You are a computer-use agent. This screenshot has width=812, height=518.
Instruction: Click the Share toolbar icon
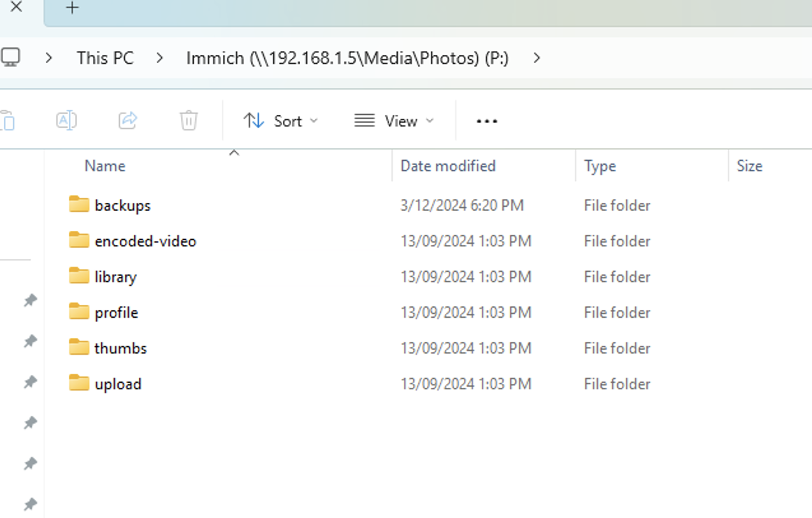[x=127, y=120]
